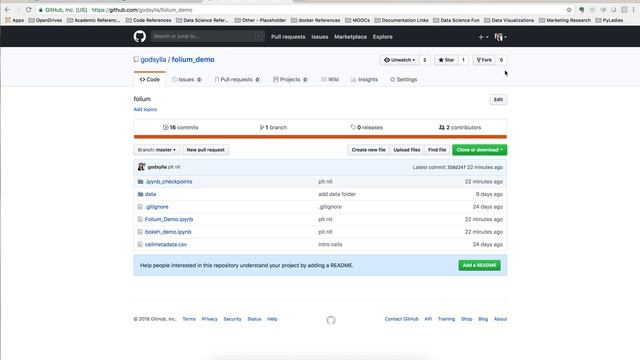Open bokeh_demo.ipynb file
640x360 pixels.
(x=168, y=232)
